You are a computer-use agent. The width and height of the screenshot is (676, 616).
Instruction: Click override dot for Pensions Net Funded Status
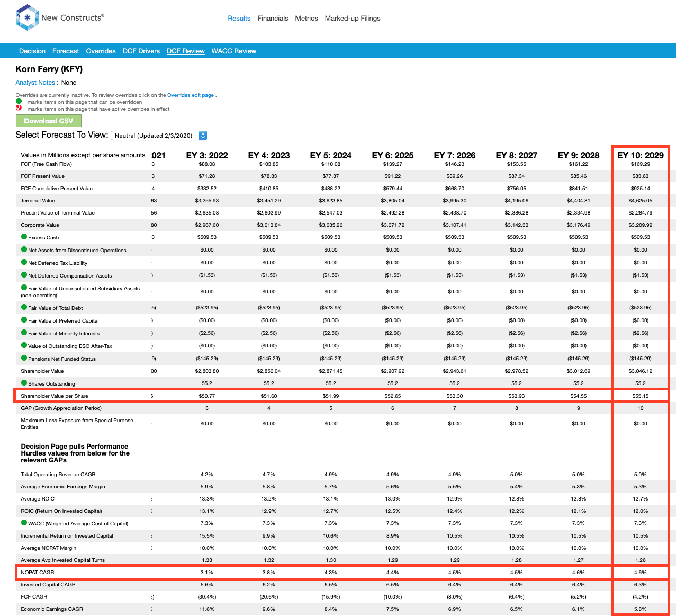24,358
